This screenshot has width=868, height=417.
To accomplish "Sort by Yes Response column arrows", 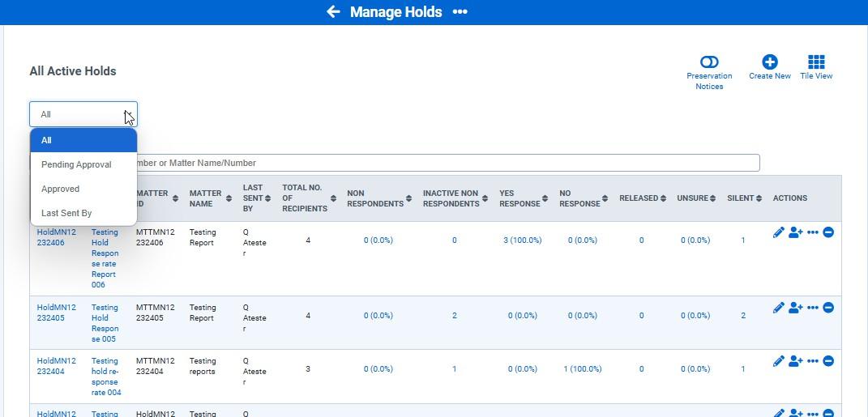I will (x=545, y=198).
